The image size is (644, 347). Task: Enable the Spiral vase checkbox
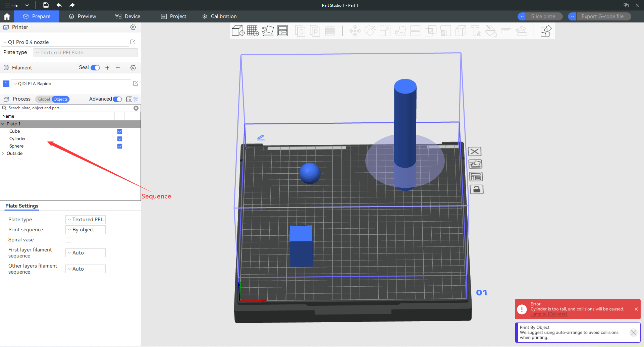click(68, 240)
